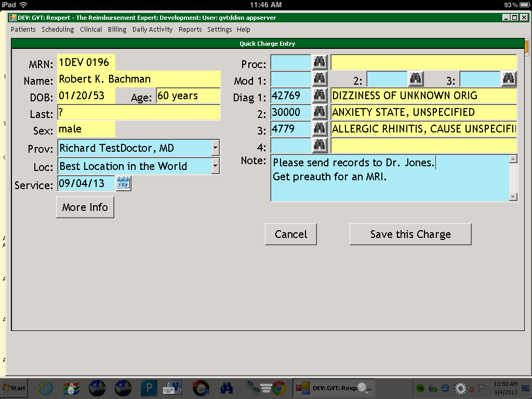Open the stacked colored flags taskbar icon

(x=71, y=388)
